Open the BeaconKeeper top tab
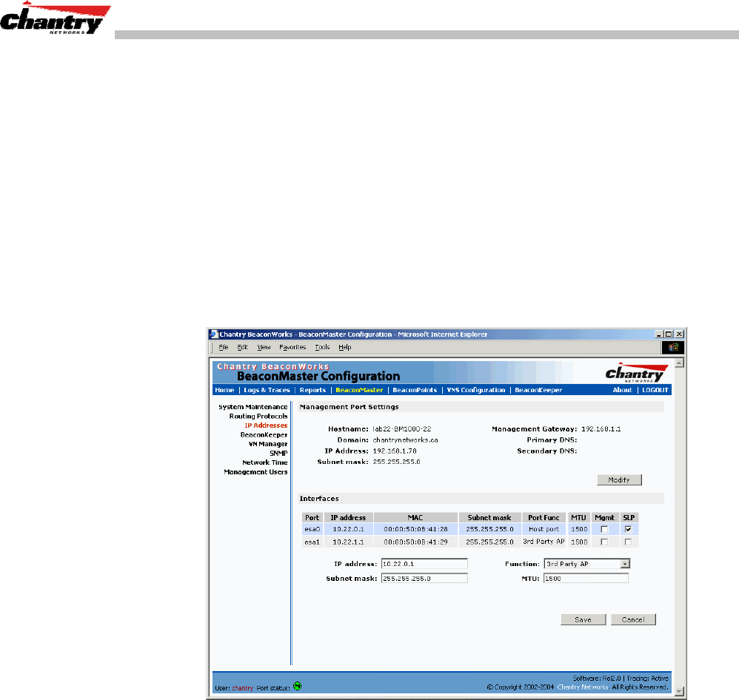 538,390
